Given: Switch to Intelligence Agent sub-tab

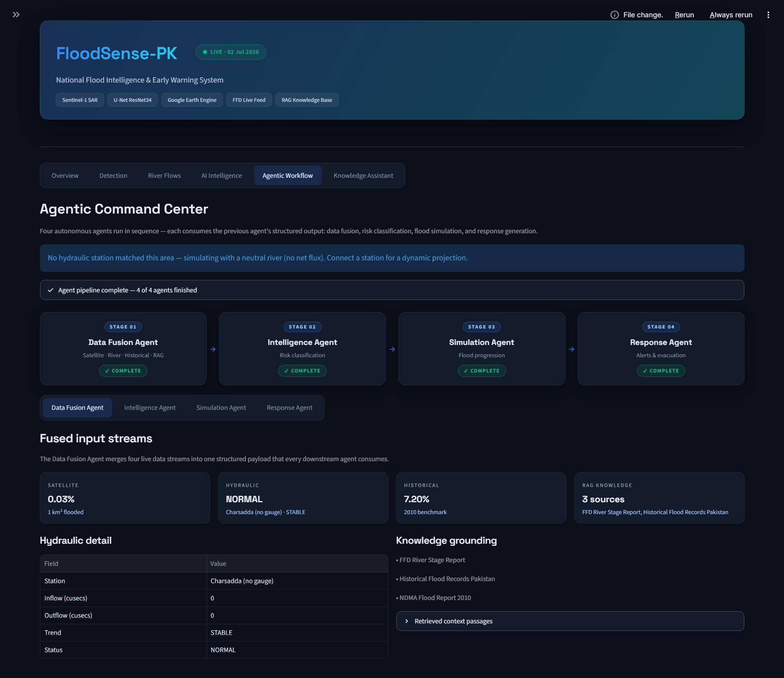Looking at the screenshot, I should [x=150, y=407].
